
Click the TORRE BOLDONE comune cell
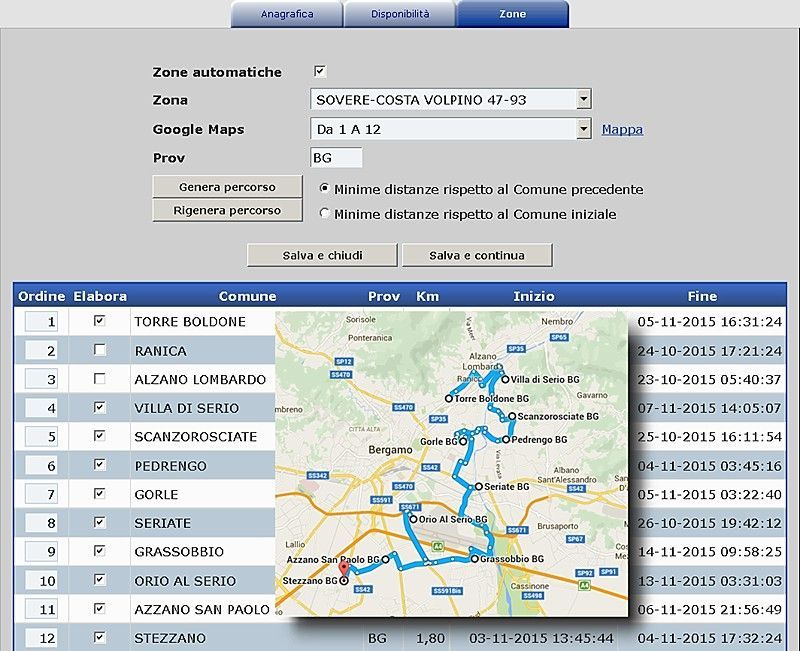coord(190,321)
